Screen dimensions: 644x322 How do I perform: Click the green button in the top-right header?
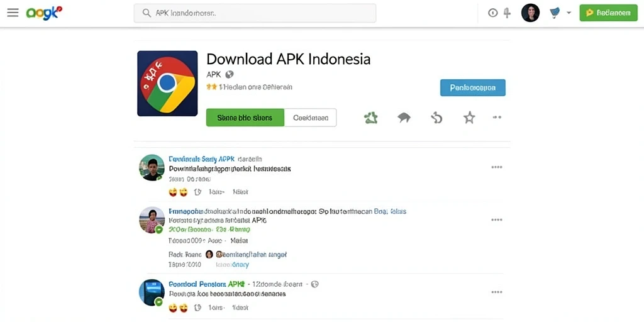[x=608, y=13]
